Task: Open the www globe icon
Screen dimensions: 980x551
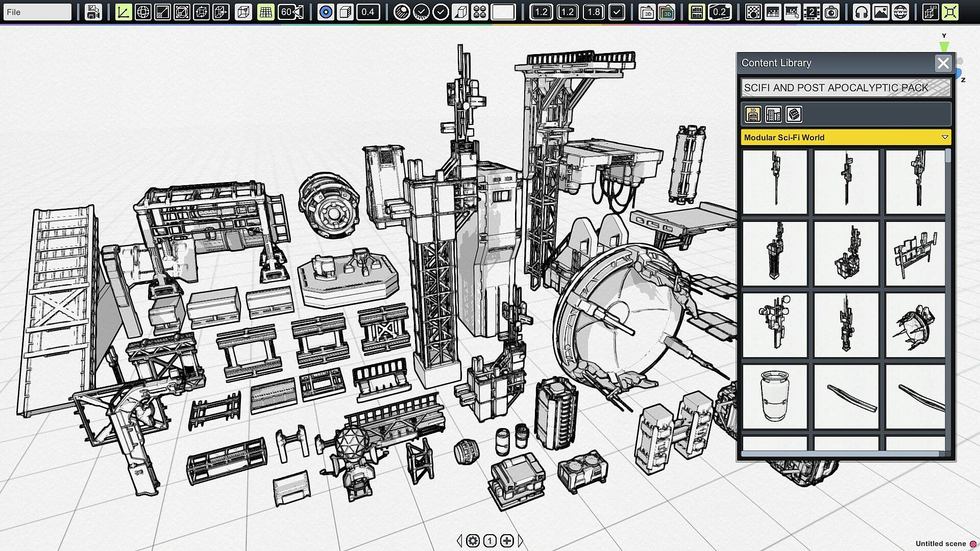Action: 900,12
